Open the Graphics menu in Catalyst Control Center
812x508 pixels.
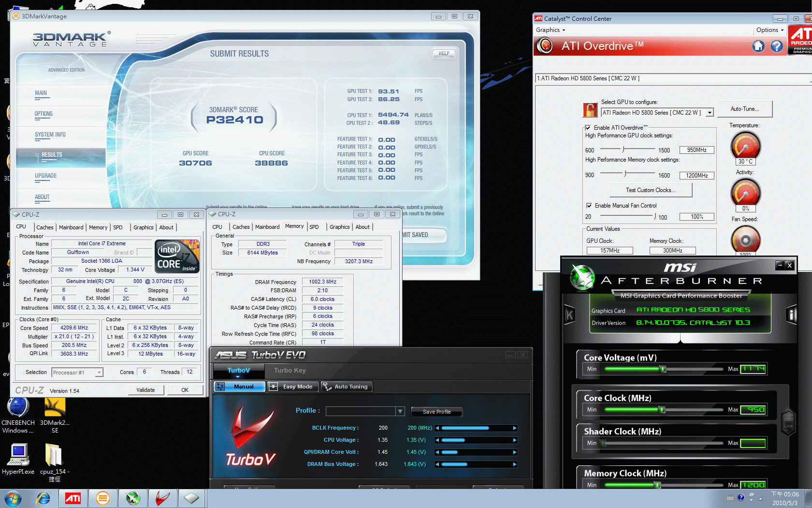(x=551, y=30)
